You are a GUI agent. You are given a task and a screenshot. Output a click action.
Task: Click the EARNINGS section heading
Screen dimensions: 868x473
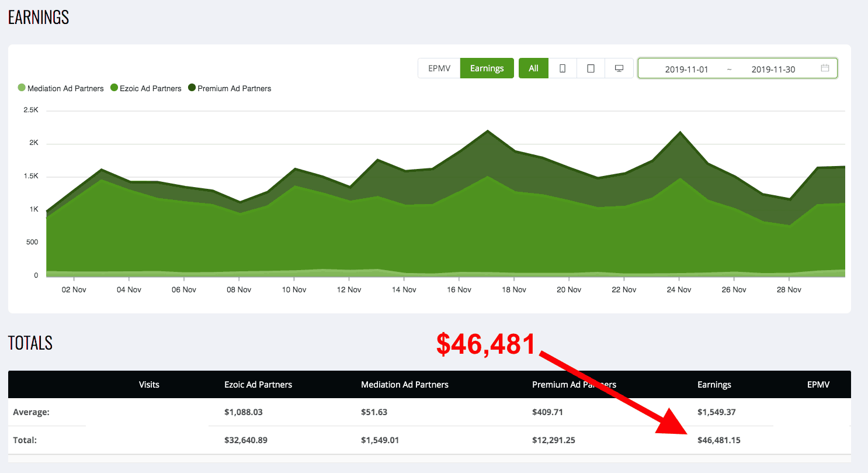point(39,17)
